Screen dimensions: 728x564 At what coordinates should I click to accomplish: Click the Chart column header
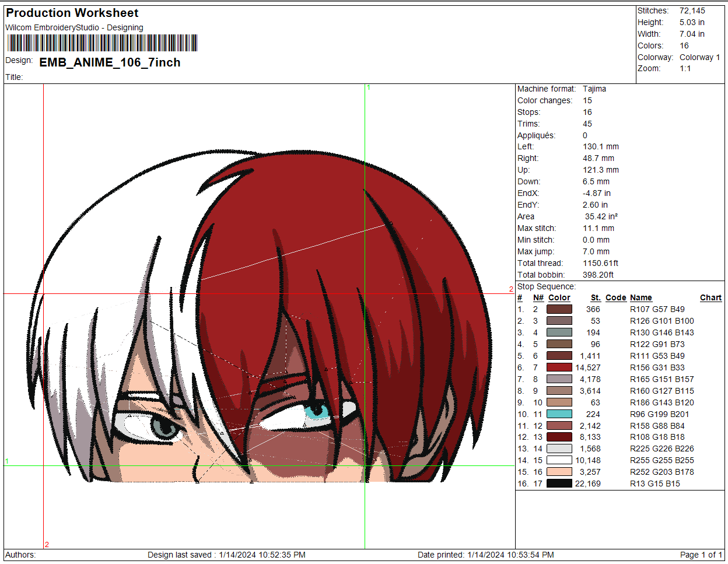pos(710,297)
